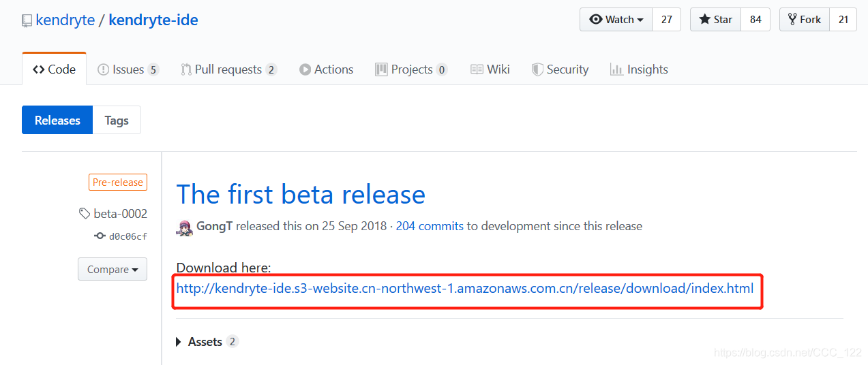Click the Wiki book icon
The image size is (868, 365).
[477, 69]
